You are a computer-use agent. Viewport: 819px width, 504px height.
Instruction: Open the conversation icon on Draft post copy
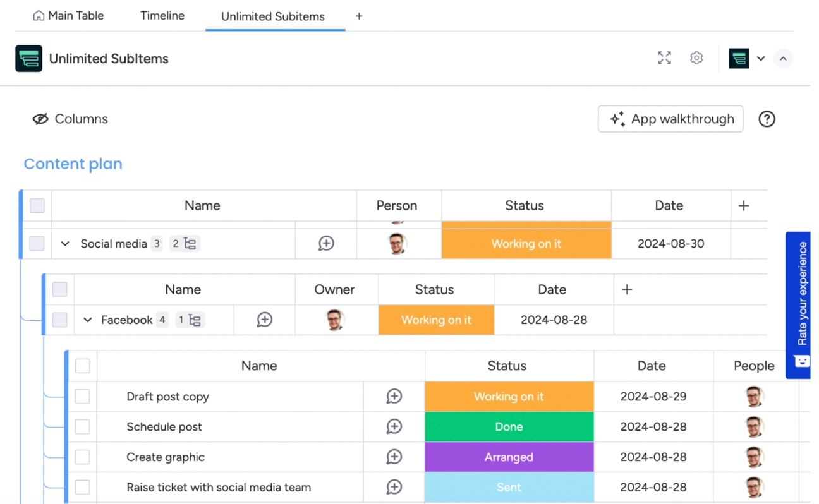click(x=394, y=396)
